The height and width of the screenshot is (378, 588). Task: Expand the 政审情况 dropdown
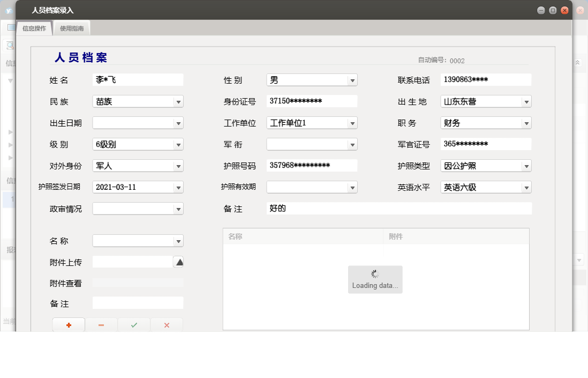[x=178, y=209]
